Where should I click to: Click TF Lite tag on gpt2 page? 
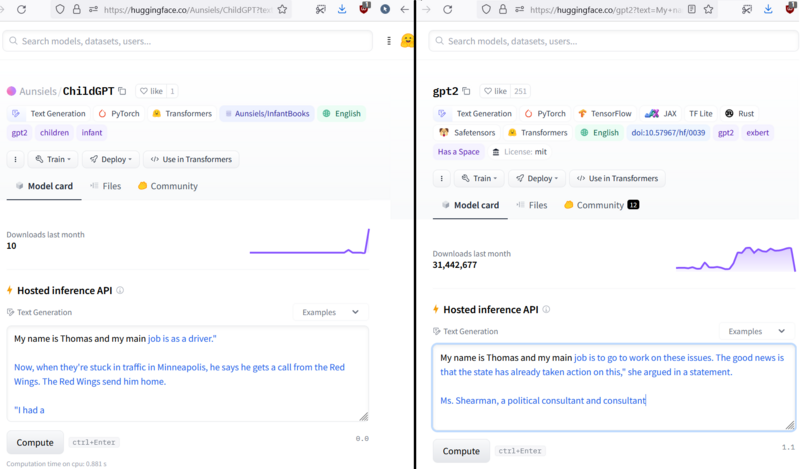click(x=701, y=113)
